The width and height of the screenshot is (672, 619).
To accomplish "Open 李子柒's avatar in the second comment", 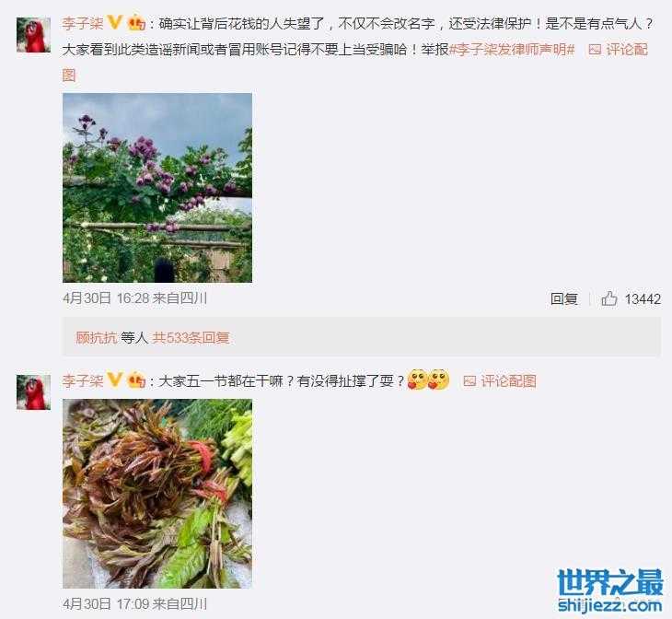I will pyautogui.click(x=33, y=392).
